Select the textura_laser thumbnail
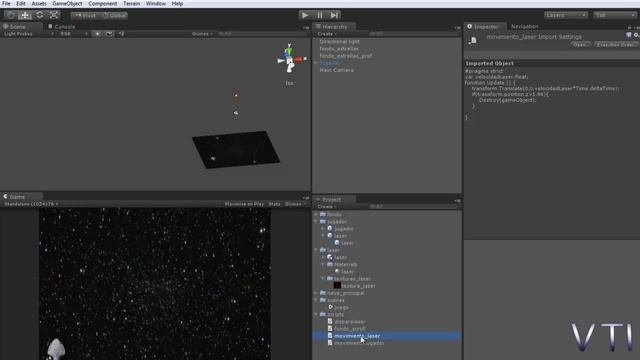Viewport: 640px width, 360px height. pos(337,286)
